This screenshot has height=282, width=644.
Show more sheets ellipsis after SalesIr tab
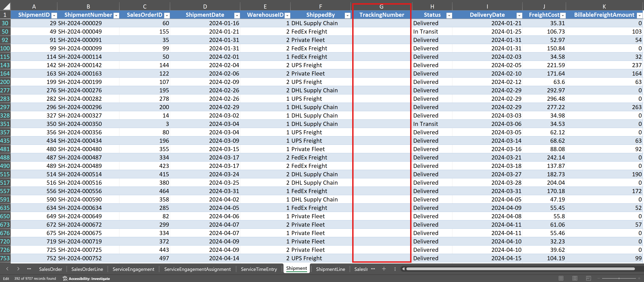(373, 269)
